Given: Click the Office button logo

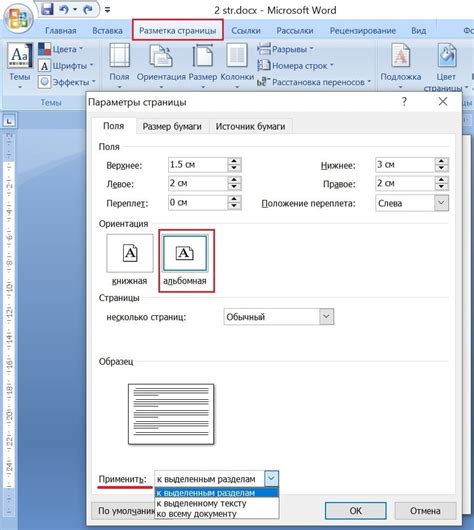Looking at the screenshot, I should pos(18,19).
